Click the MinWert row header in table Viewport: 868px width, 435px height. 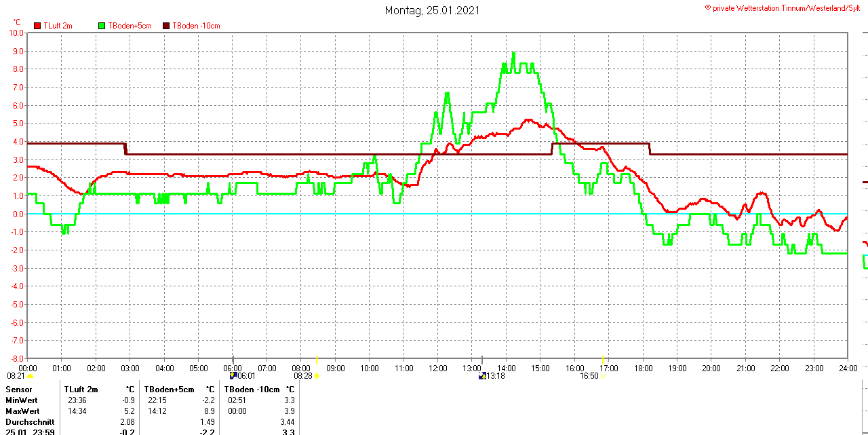pos(22,400)
